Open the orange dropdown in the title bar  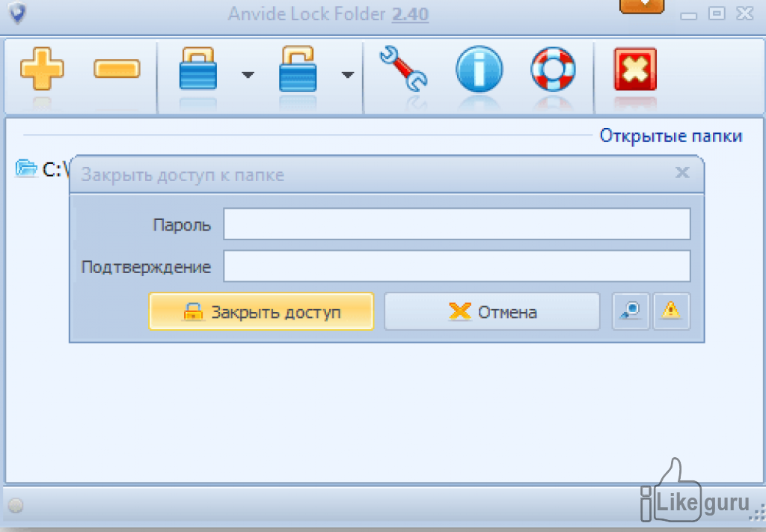642,6
